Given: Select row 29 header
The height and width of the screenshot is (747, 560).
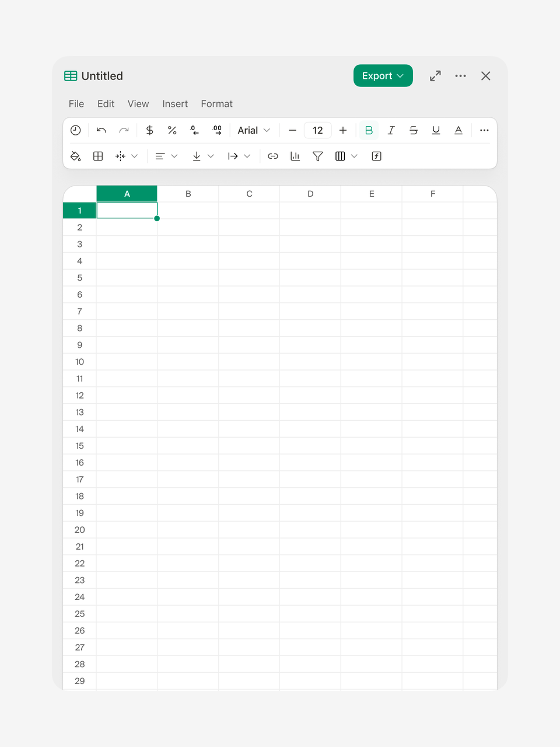Looking at the screenshot, I should (79, 681).
